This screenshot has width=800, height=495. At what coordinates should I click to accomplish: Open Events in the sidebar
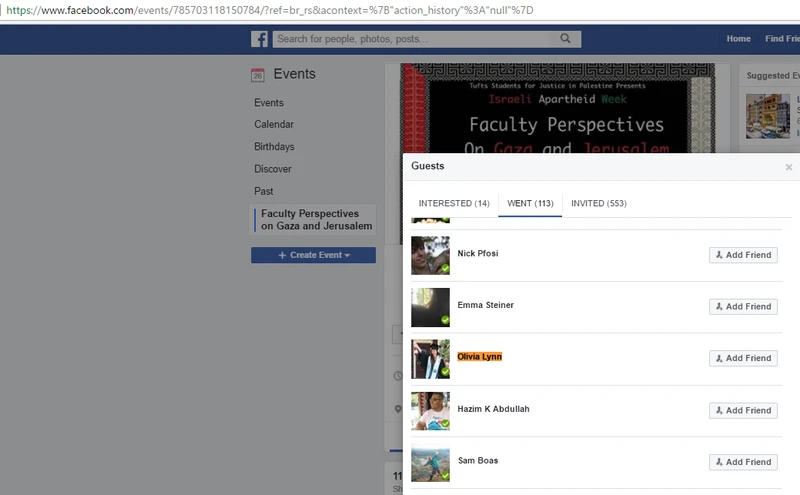[269, 103]
